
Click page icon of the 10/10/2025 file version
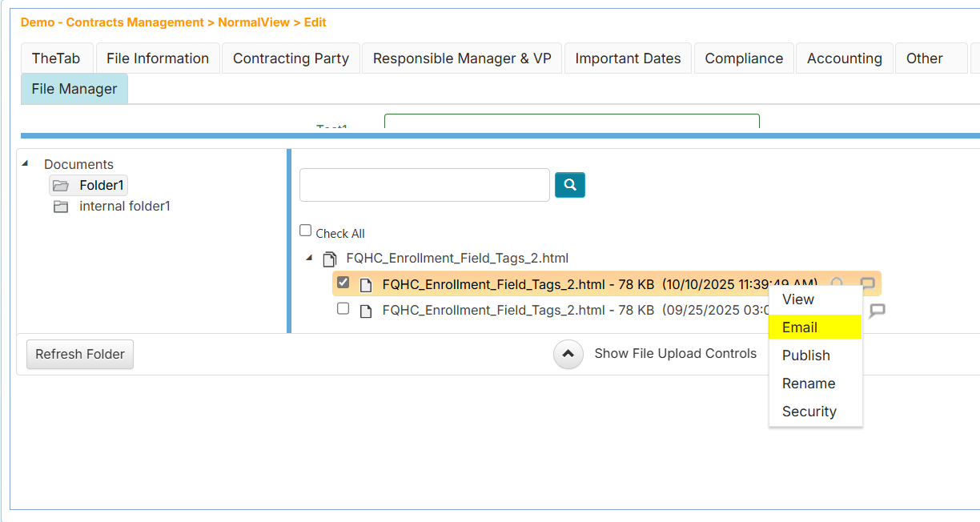tap(366, 284)
